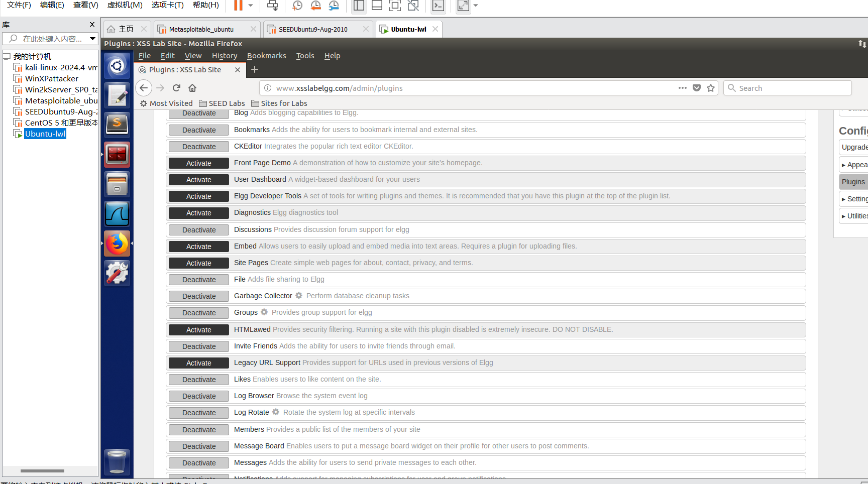Open the SEED Labs bookmark folder
868x484 pixels.
click(222, 103)
